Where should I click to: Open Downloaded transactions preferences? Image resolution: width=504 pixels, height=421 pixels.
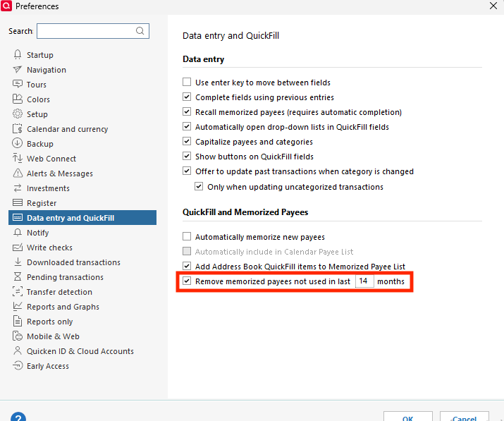[73, 262]
